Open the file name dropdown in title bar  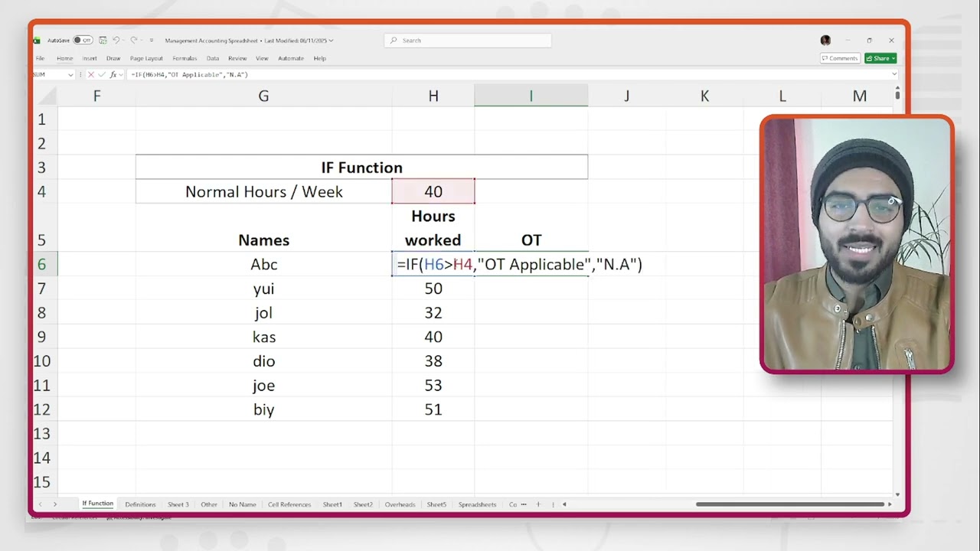[331, 41]
